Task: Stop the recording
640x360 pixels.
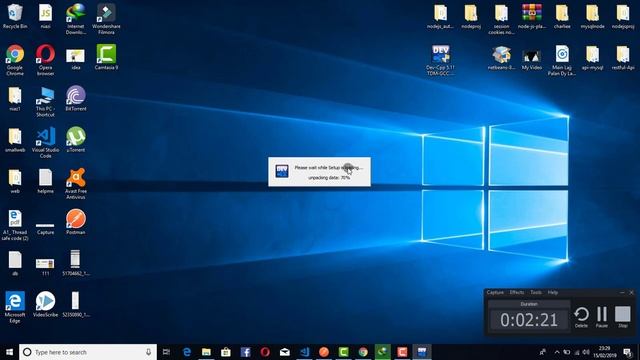Action: coord(622,317)
